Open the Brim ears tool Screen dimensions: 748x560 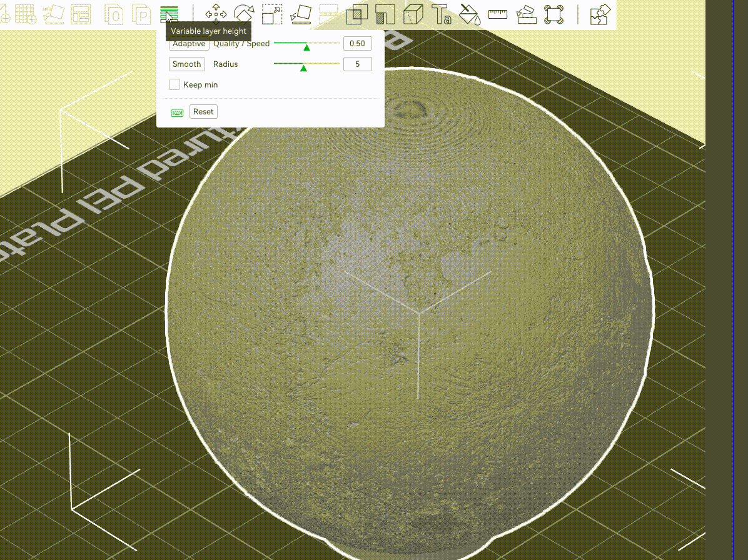click(x=554, y=14)
